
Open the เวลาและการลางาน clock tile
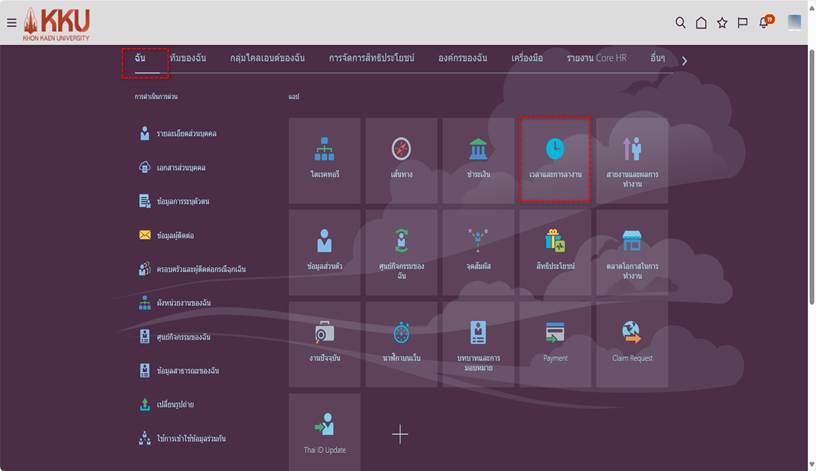(x=554, y=158)
